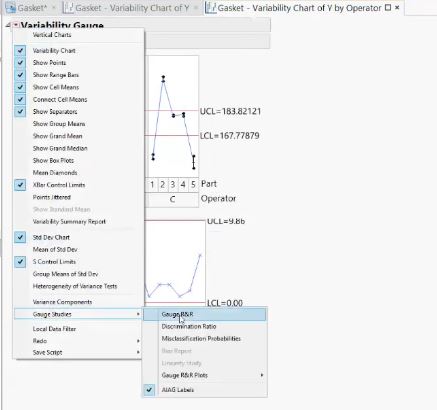Click the chart icon on Variability Chart of Y tab

point(68,8)
